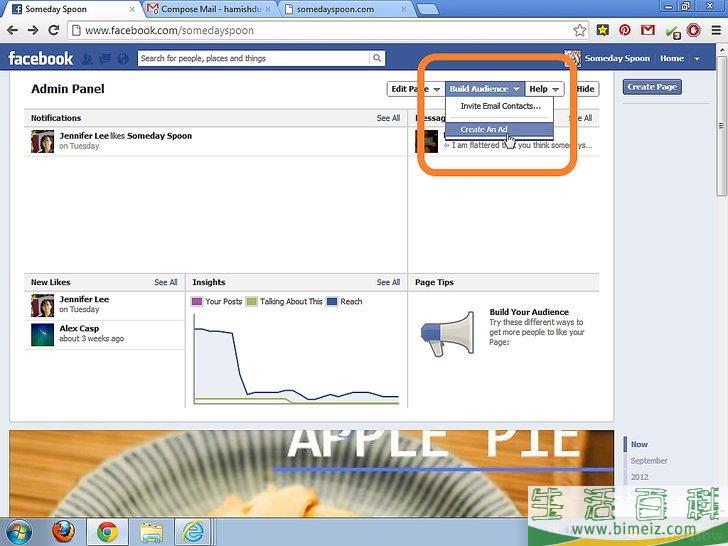Screen dimensions: 728x546
Task: Select Invite Email Contacts menu item
Action: click(500, 106)
